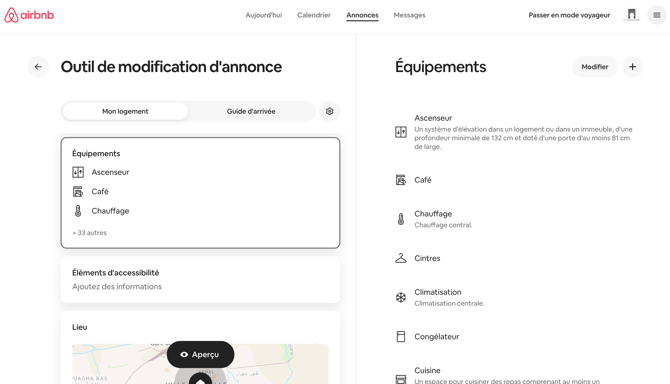Open the Aujourd'hui tab
The height and width of the screenshot is (384, 670).
point(264,15)
